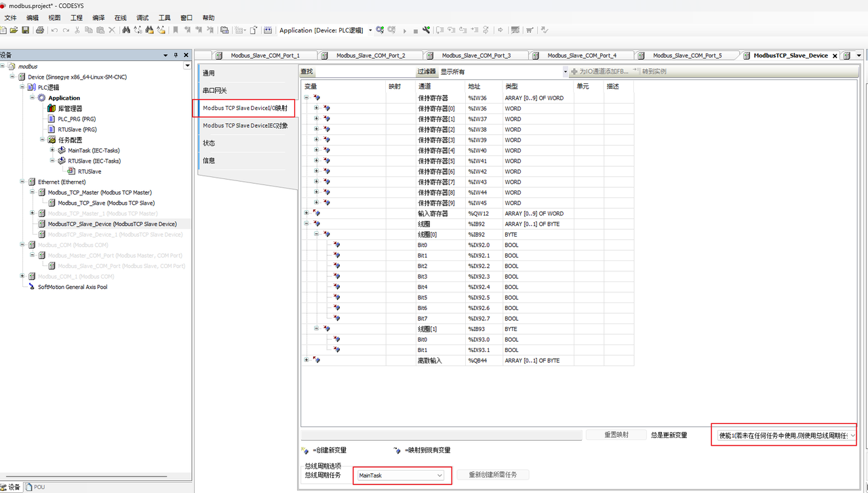Switch to the Modbus_Slave_COM_Port_3 tab
This screenshot has height=493, width=868.
point(476,56)
